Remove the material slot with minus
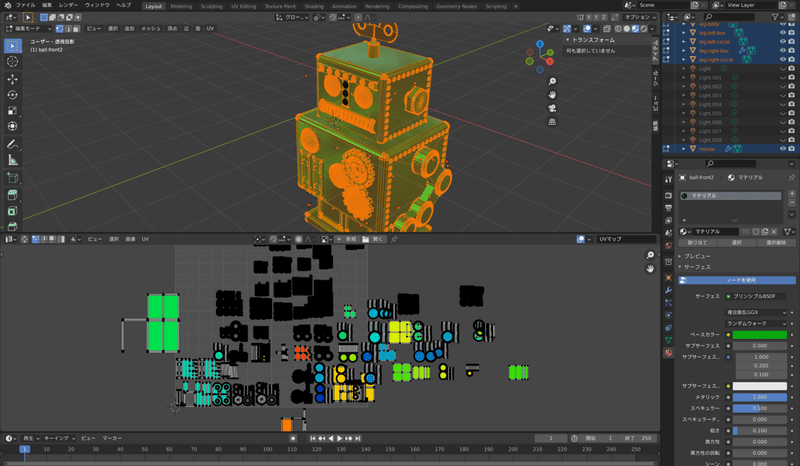 click(x=792, y=203)
